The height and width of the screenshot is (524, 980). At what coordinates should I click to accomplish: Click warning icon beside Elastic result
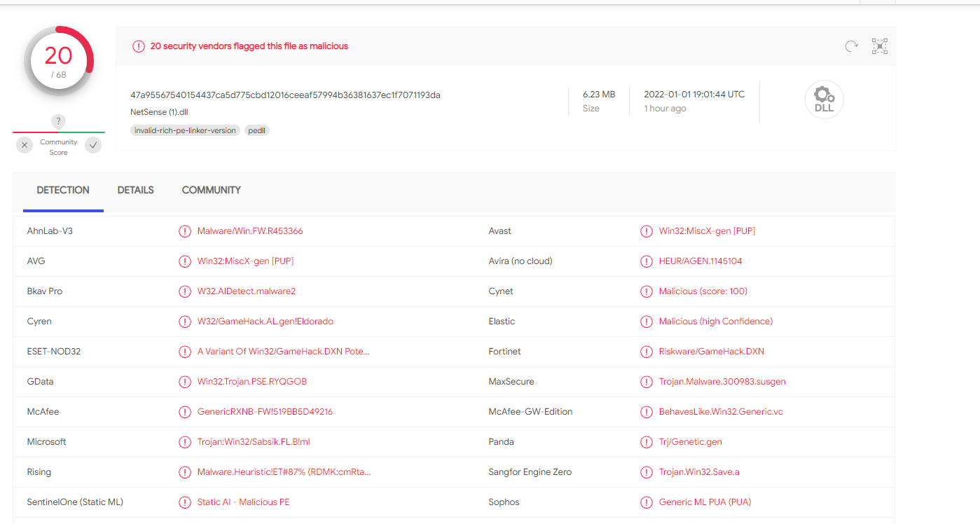point(647,322)
